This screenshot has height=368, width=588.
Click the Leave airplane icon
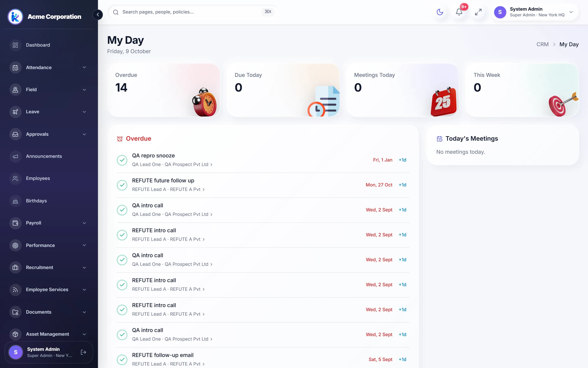(15, 112)
